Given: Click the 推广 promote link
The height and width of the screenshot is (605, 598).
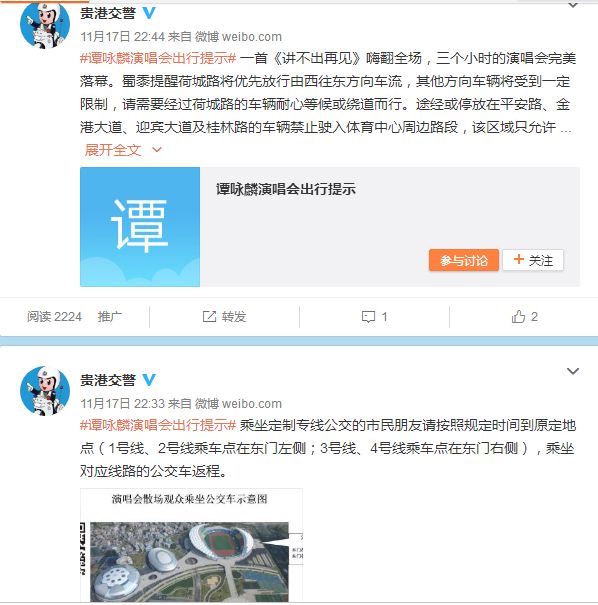Looking at the screenshot, I should (x=110, y=317).
